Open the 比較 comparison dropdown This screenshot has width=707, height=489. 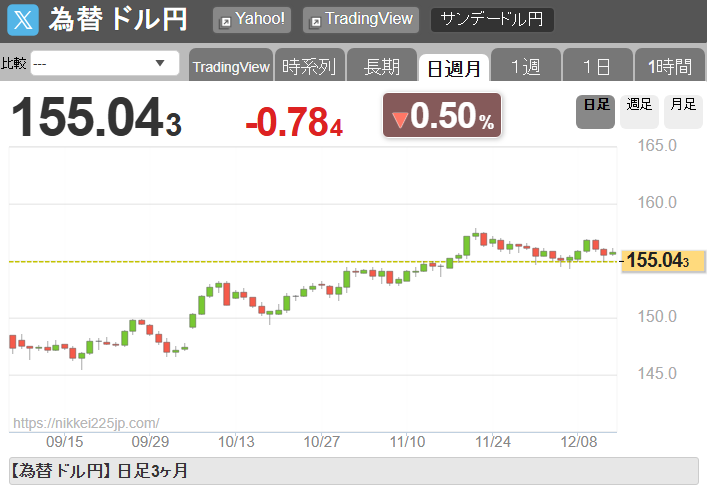[105, 63]
